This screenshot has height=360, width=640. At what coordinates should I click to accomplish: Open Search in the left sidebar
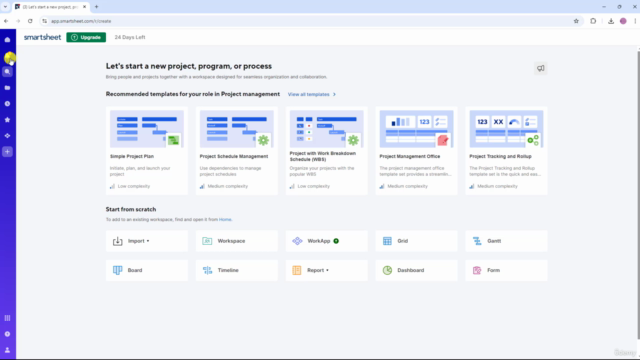pos(7,72)
